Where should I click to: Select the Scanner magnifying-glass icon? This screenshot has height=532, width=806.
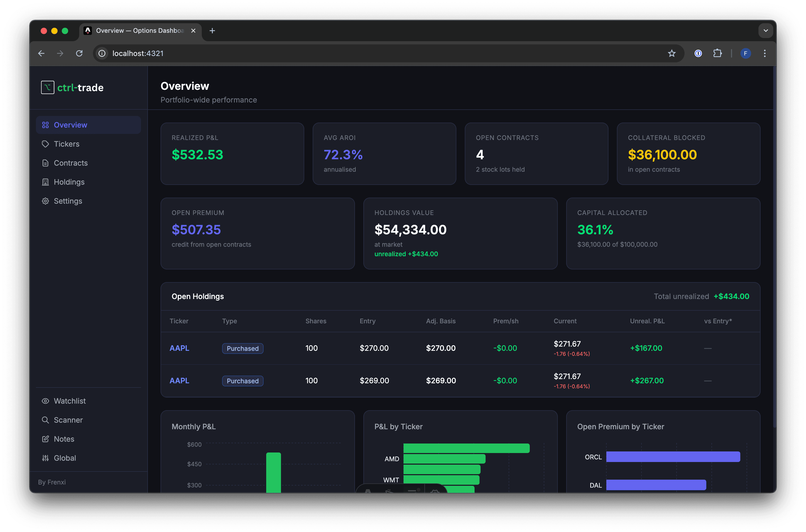45,420
